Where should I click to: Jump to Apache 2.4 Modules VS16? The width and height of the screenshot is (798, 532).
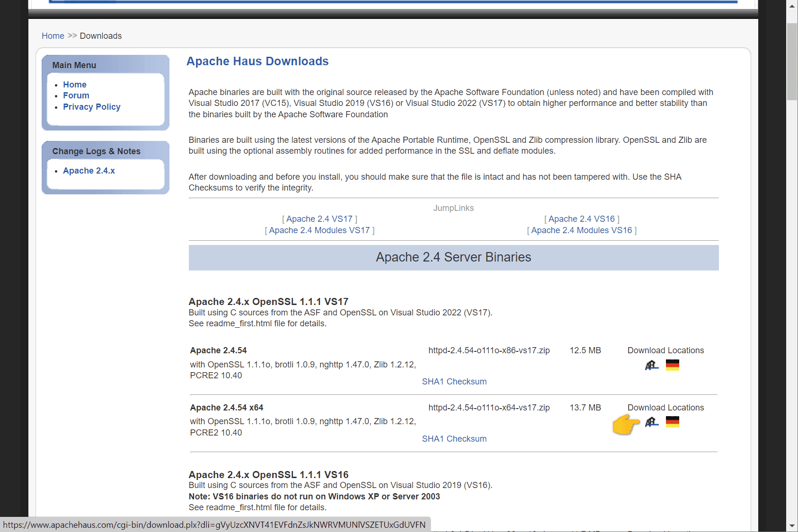pos(582,230)
